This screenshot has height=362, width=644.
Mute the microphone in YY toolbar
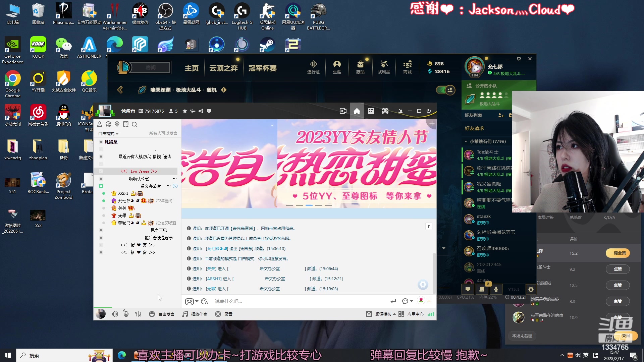point(126,314)
